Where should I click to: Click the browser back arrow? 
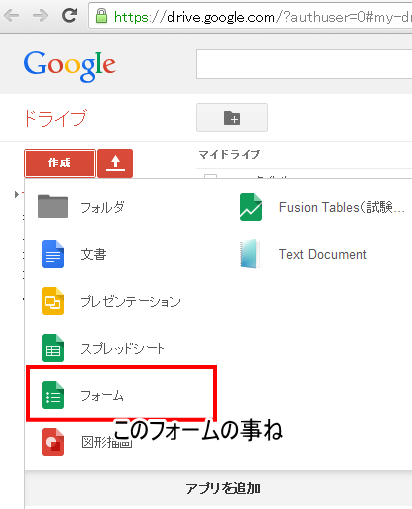12,15
